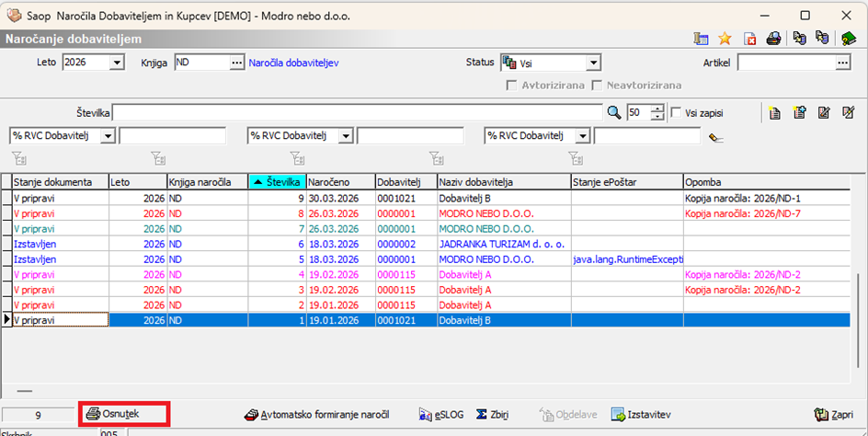Click Kopija naročila: 2026/ND-1 cell
The width and height of the screenshot is (868, 436).
pos(767,198)
